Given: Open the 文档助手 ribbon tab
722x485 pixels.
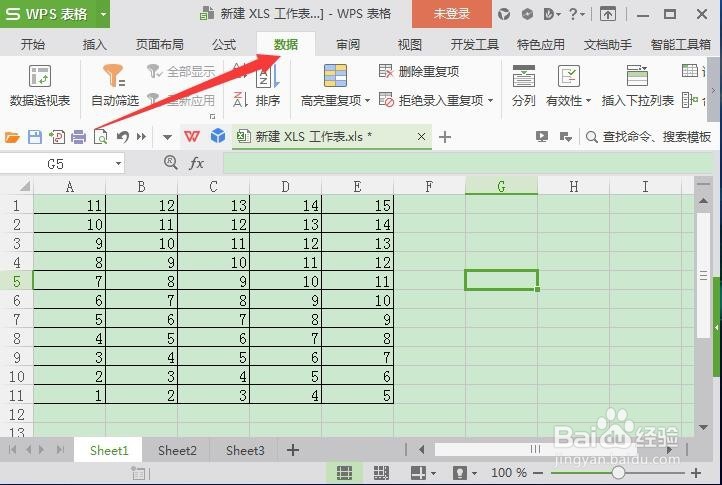Looking at the screenshot, I should pos(608,44).
